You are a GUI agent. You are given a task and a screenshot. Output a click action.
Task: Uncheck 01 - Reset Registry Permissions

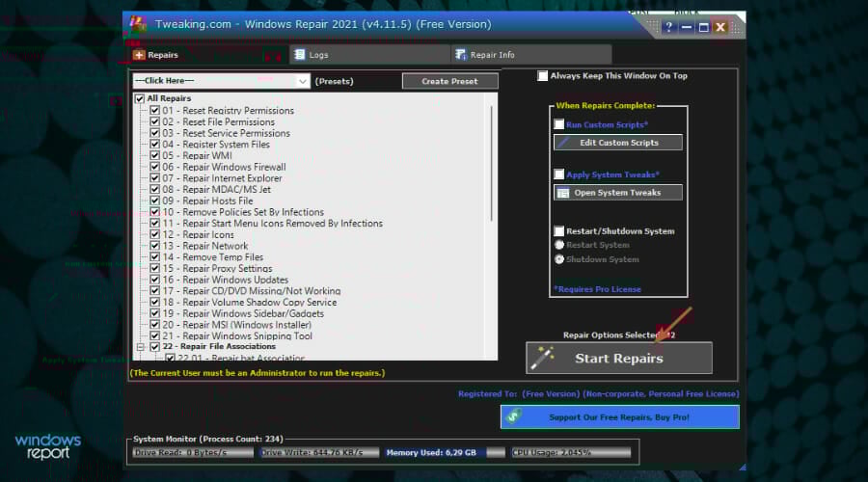tap(155, 111)
